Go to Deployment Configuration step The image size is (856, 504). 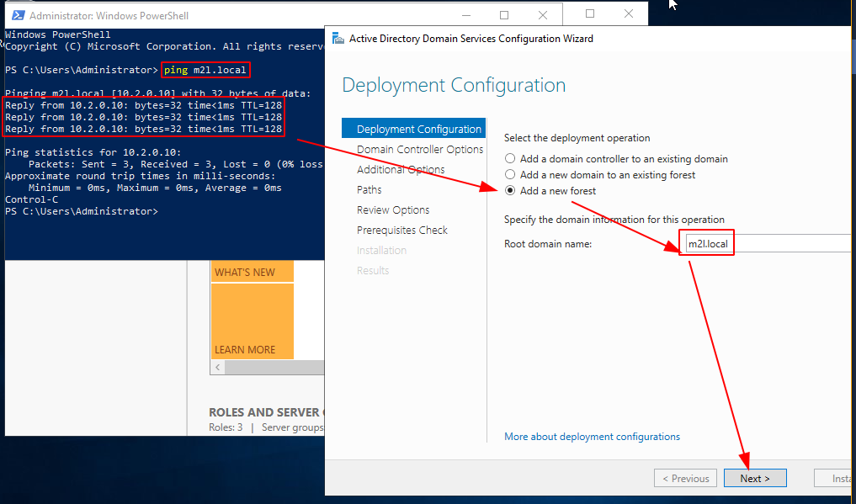[x=413, y=129]
